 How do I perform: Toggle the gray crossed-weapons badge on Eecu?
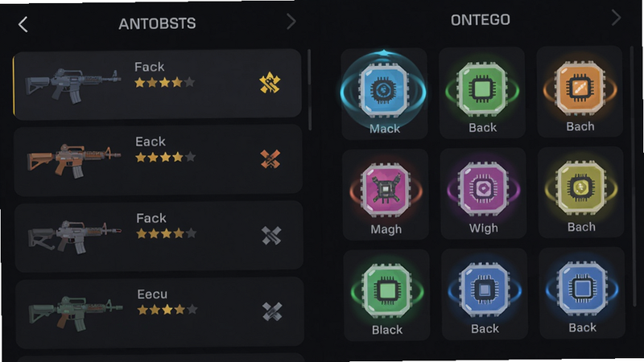pyautogui.click(x=272, y=311)
